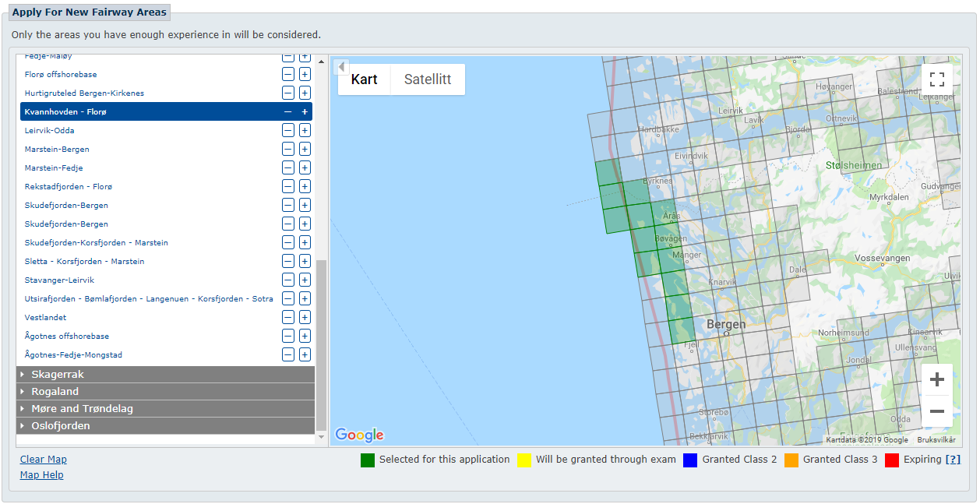Add Florø offshorebase with plus icon
This screenshot has width=980, height=504.
coord(305,75)
